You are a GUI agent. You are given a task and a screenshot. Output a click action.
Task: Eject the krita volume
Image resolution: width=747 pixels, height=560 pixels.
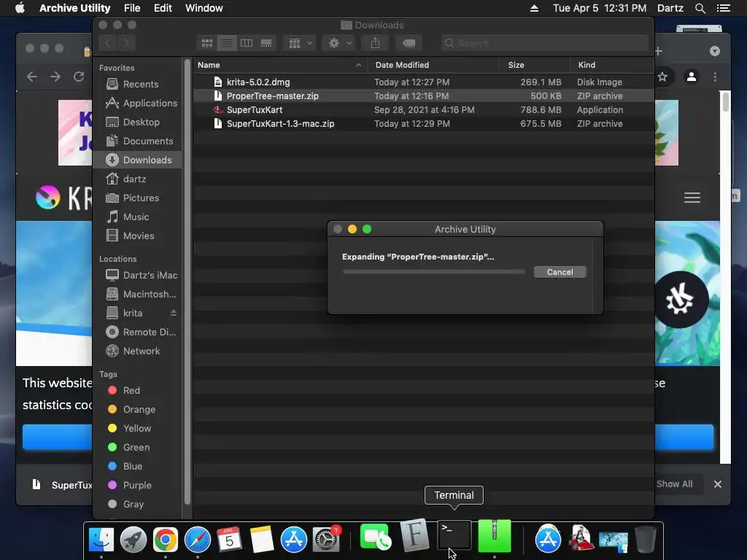click(x=174, y=313)
